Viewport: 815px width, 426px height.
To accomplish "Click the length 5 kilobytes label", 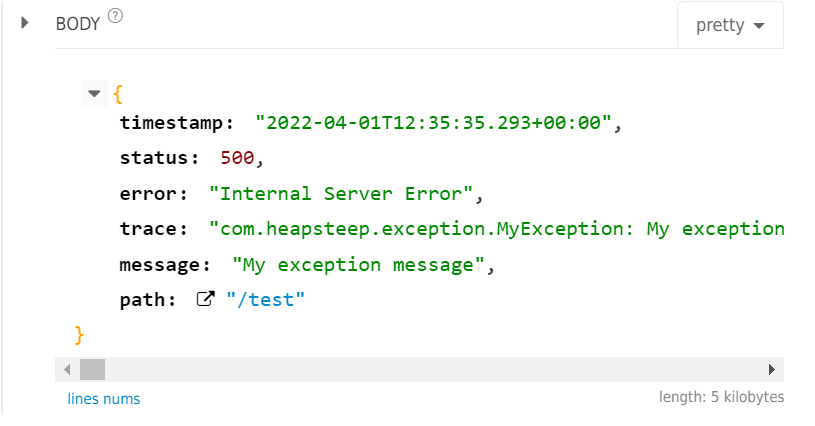I will pos(721,397).
